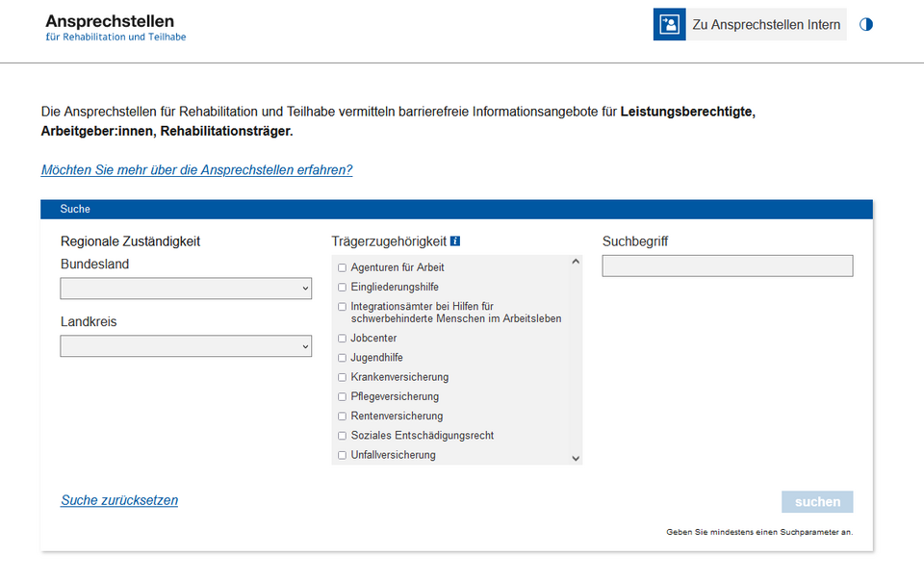The height and width of the screenshot is (581, 924).
Task: Tick the Jobcenter checkbox
Action: tap(342, 339)
